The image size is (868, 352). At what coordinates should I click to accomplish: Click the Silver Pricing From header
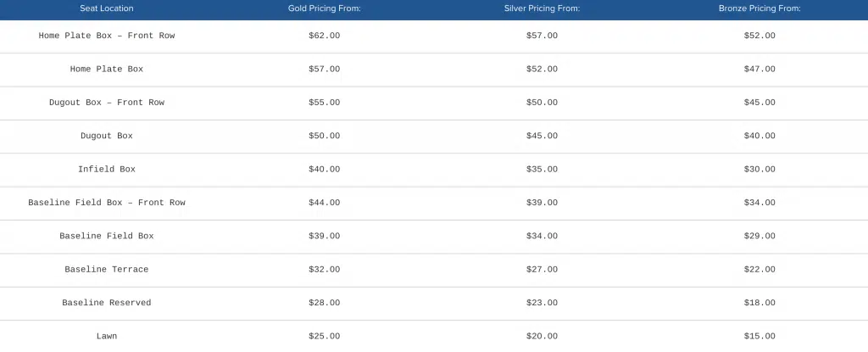[542, 8]
